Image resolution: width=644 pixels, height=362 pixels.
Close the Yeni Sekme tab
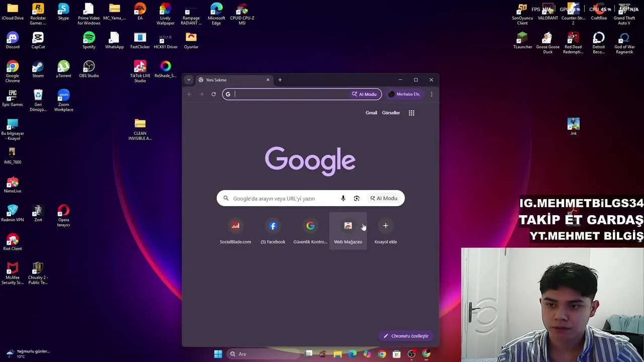268,80
